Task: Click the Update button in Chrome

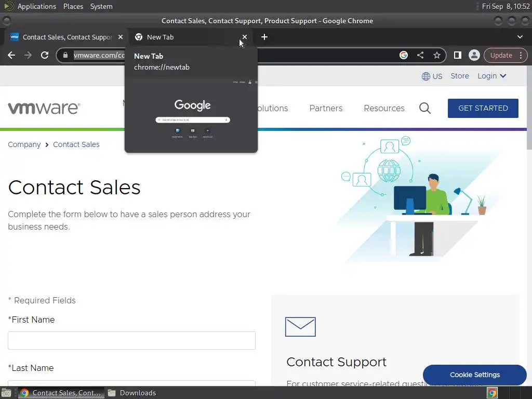Action: coord(501,55)
